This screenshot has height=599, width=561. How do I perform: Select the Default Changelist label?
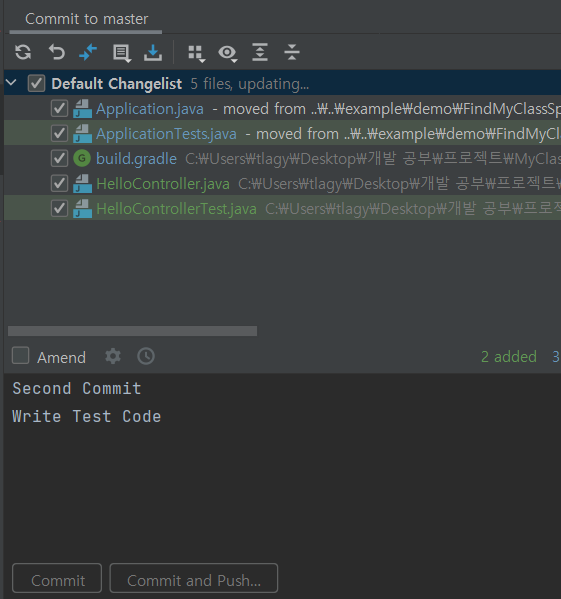tap(117, 84)
